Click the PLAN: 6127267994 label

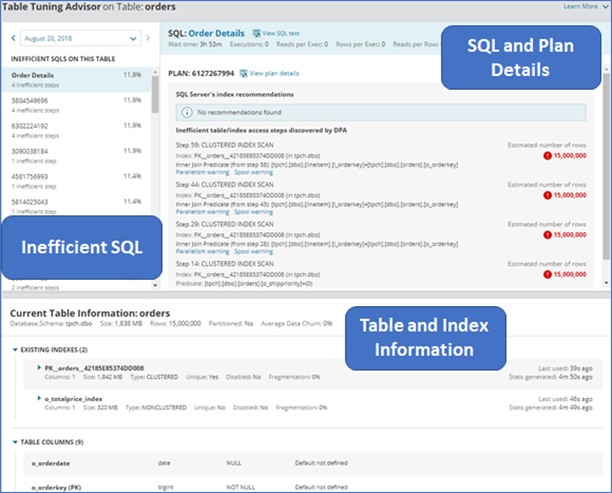(x=201, y=73)
